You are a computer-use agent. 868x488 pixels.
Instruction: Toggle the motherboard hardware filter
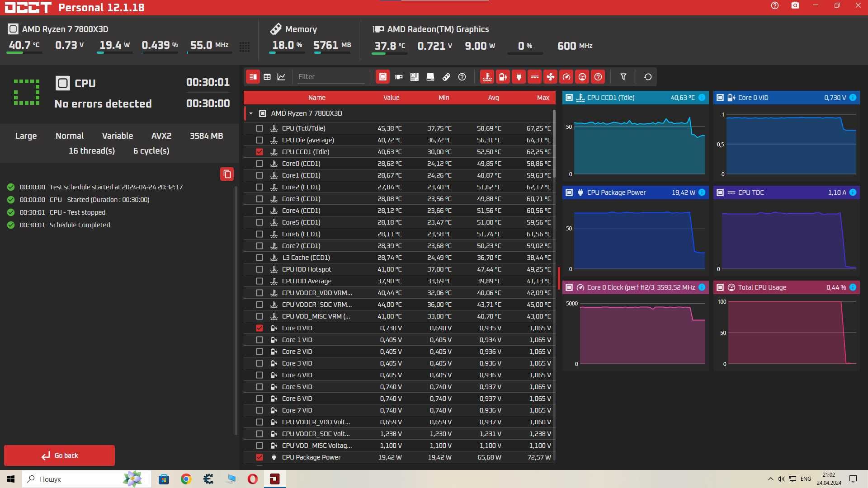[414, 77]
